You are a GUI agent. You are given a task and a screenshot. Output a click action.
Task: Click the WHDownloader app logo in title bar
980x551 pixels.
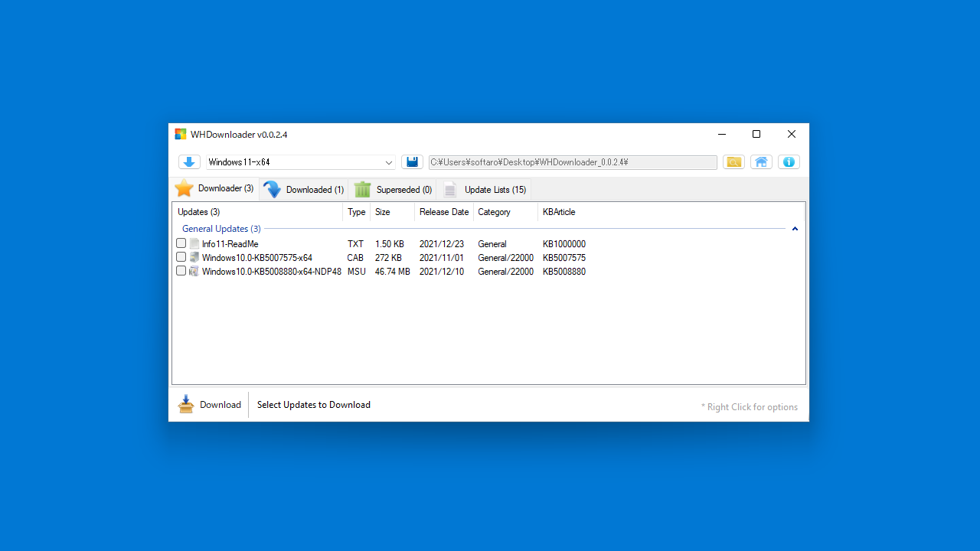coord(181,134)
